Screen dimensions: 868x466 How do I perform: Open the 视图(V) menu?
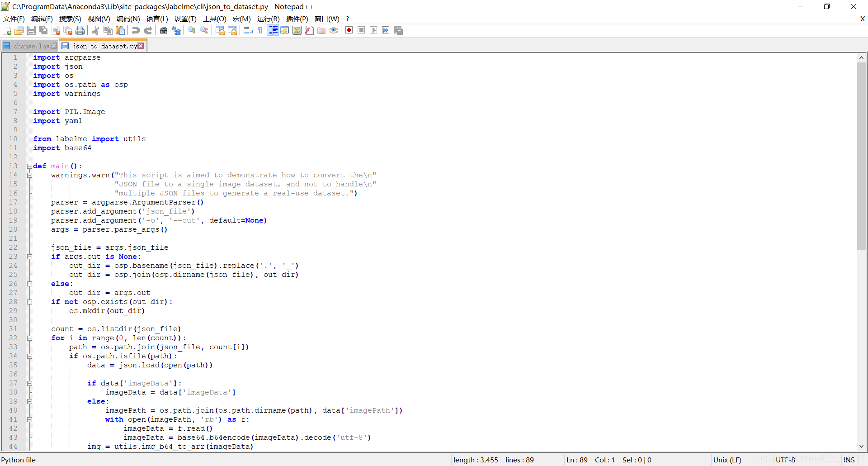[99, 19]
